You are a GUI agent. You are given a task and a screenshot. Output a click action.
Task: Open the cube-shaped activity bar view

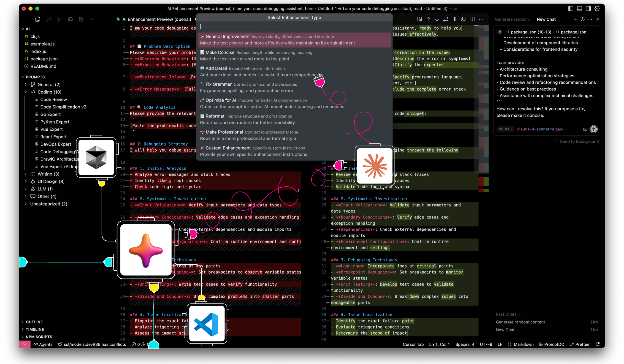[x=70, y=19]
